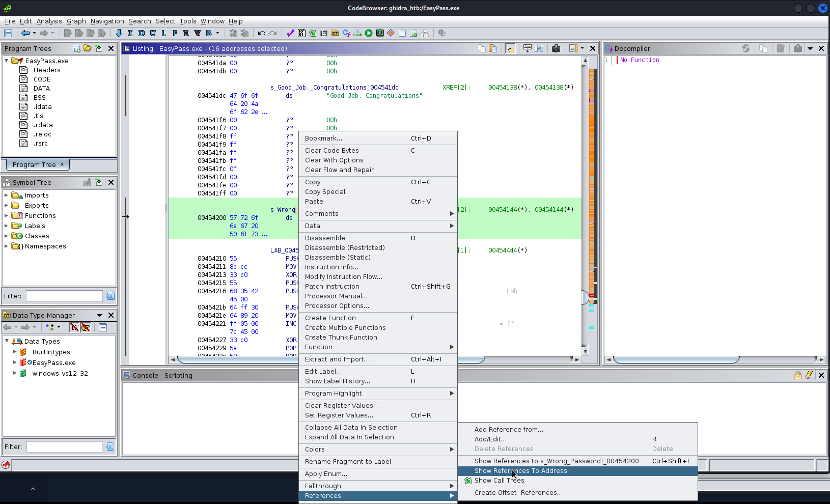
Task: Collapse the EasyPass.exe program tree root
Action: tap(7, 61)
